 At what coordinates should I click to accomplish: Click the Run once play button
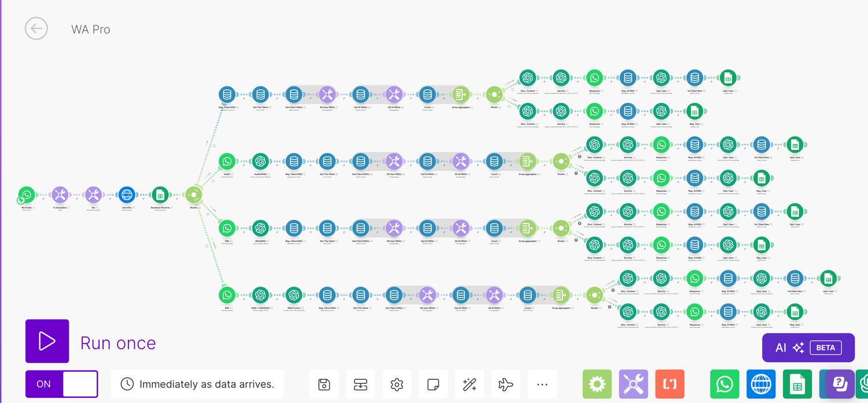coord(47,342)
